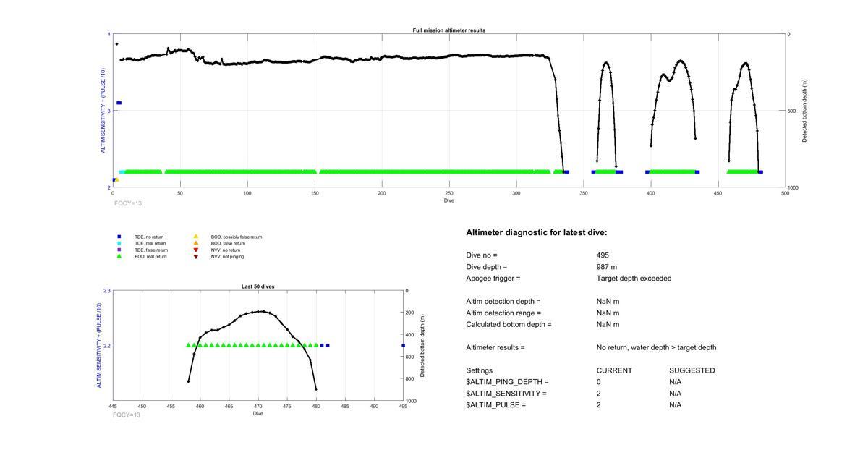Click the 'Target depth exceeded' value
This screenshot has height=450, width=868.
pos(634,279)
